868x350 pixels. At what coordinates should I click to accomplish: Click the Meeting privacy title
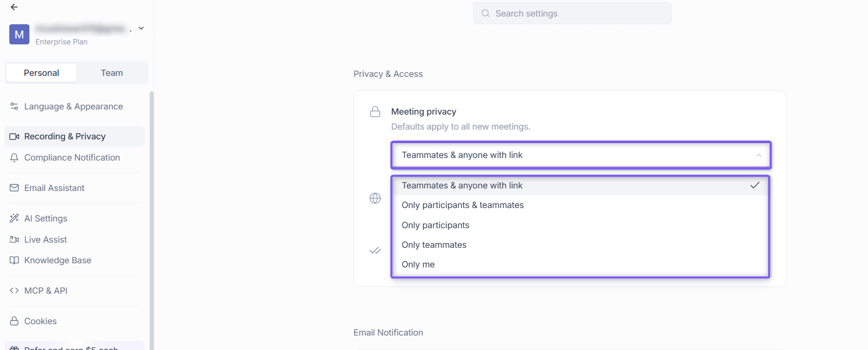click(x=424, y=112)
